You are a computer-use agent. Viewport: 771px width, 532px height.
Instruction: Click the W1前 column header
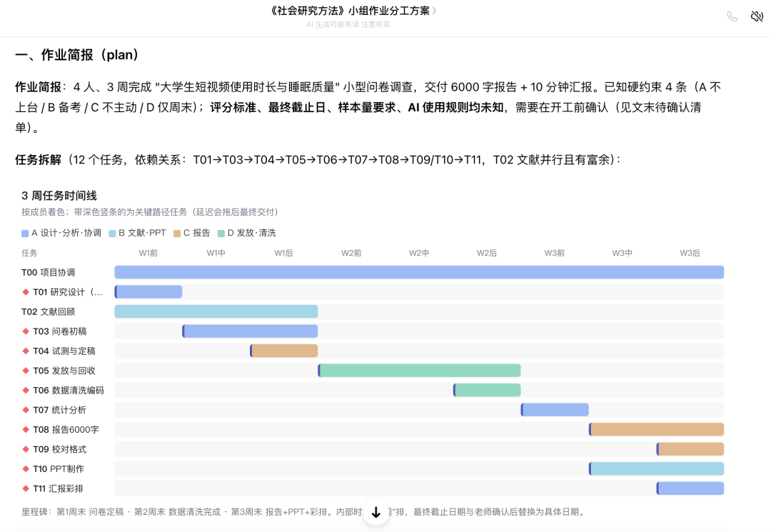click(x=148, y=254)
